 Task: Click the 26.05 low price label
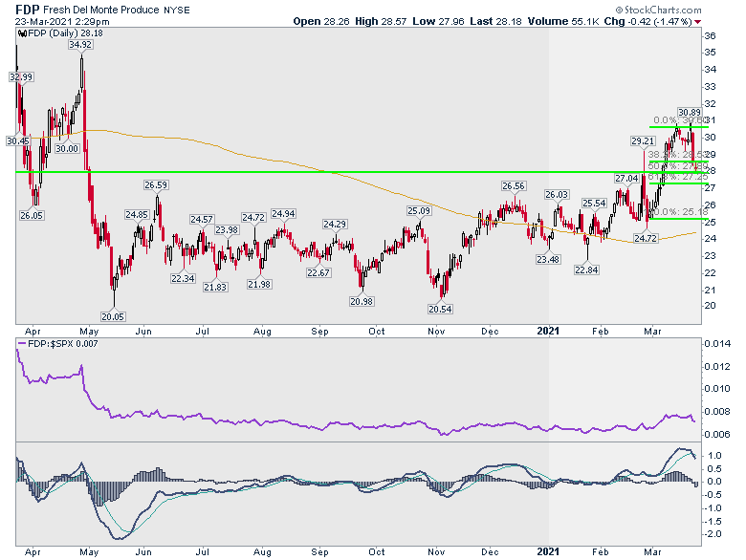coord(32,215)
